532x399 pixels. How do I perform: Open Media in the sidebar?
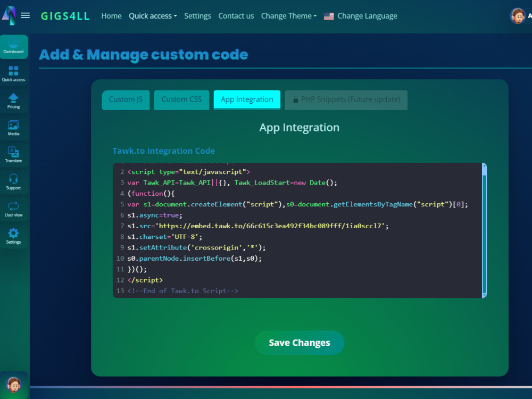pyautogui.click(x=14, y=128)
